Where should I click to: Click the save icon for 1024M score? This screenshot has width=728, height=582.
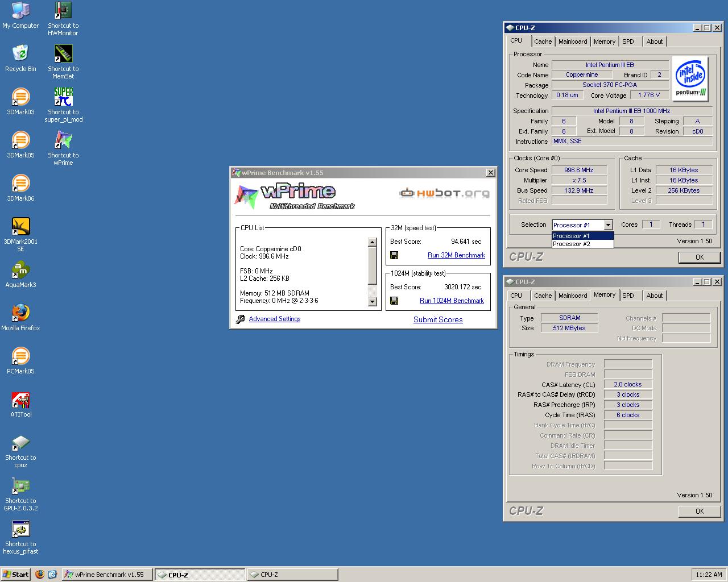pyautogui.click(x=394, y=301)
